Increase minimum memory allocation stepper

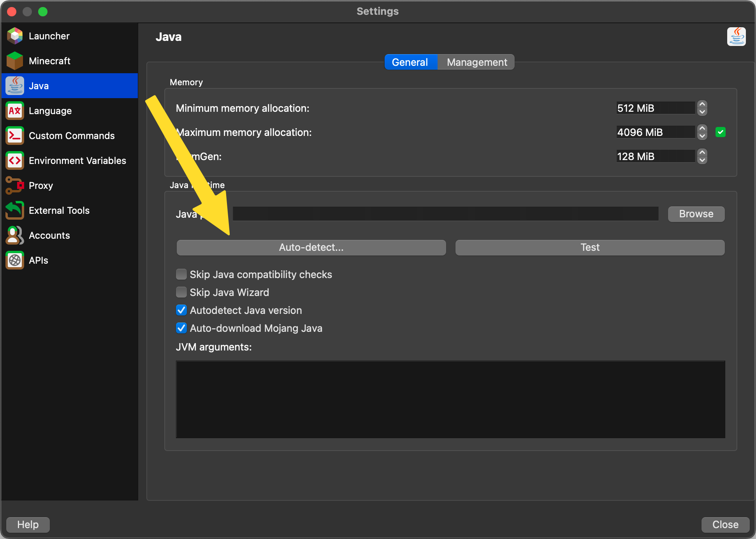click(x=702, y=104)
